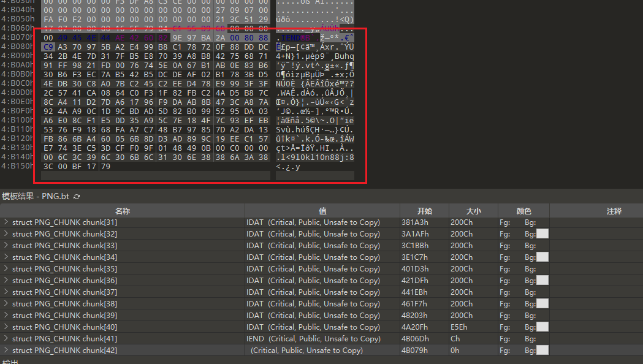Click the 值 column header

[x=322, y=211]
